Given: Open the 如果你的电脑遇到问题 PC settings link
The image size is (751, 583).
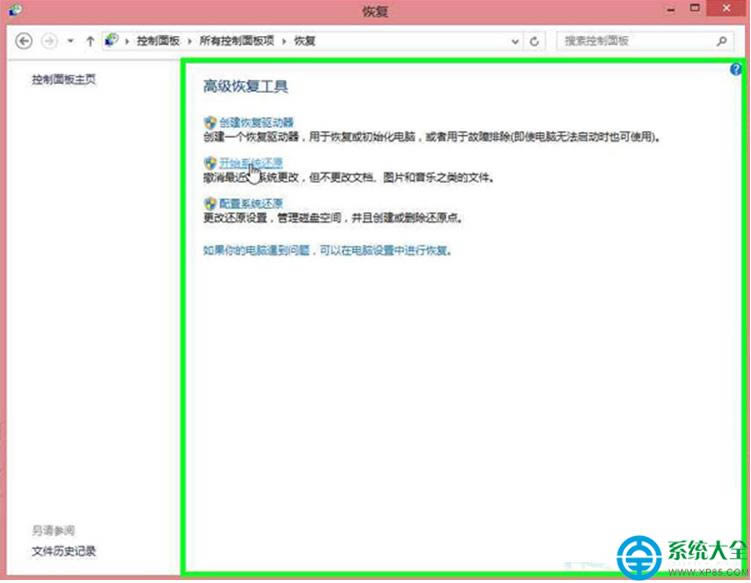Looking at the screenshot, I should coord(328,251).
